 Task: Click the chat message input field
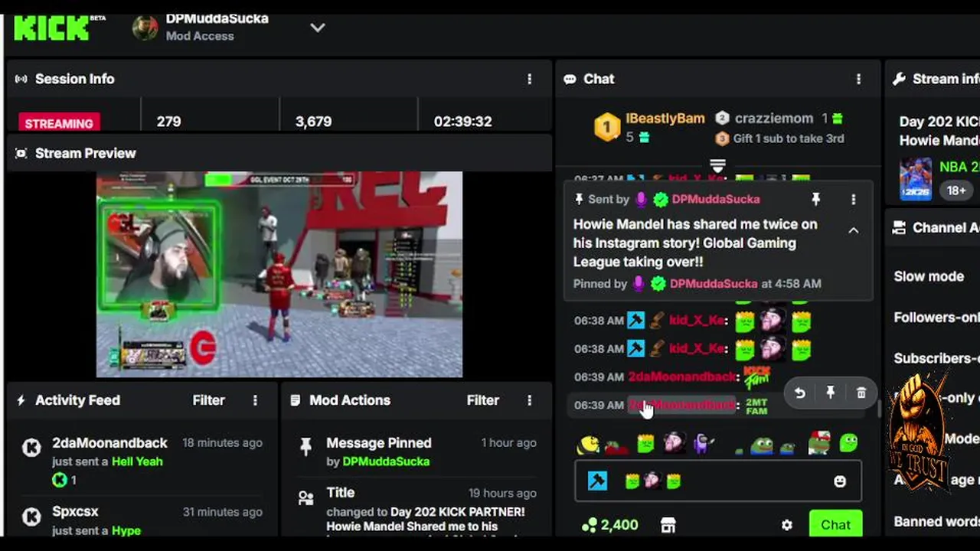tap(718, 481)
